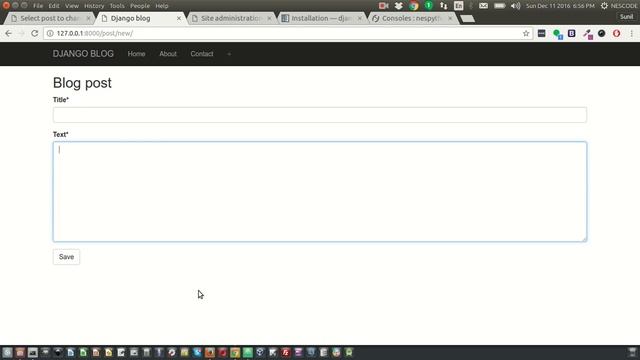This screenshot has width=640, height=360.
Task: Open the About nav link
Action: point(168,54)
